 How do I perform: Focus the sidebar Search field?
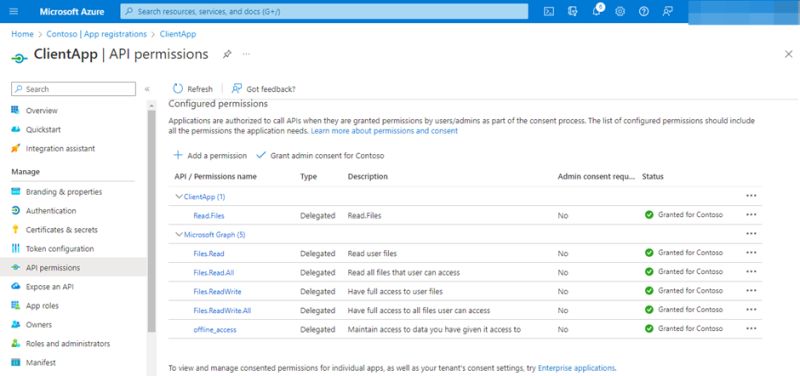pyautogui.click(x=73, y=89)
